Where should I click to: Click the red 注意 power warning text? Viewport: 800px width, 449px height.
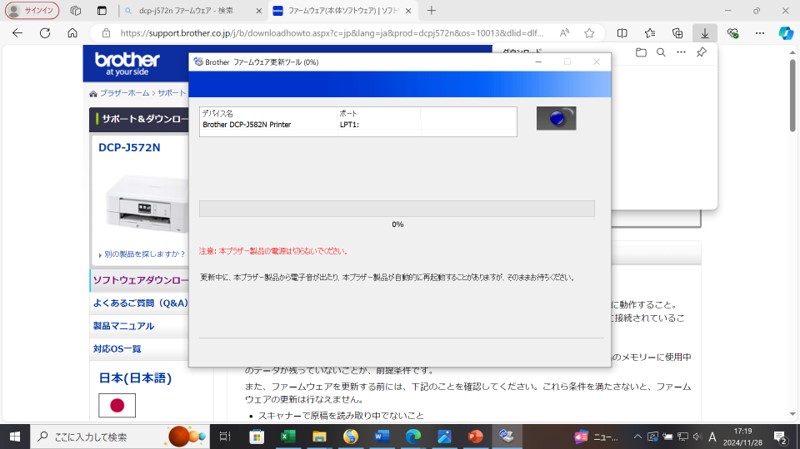click(x=273, y=251)
